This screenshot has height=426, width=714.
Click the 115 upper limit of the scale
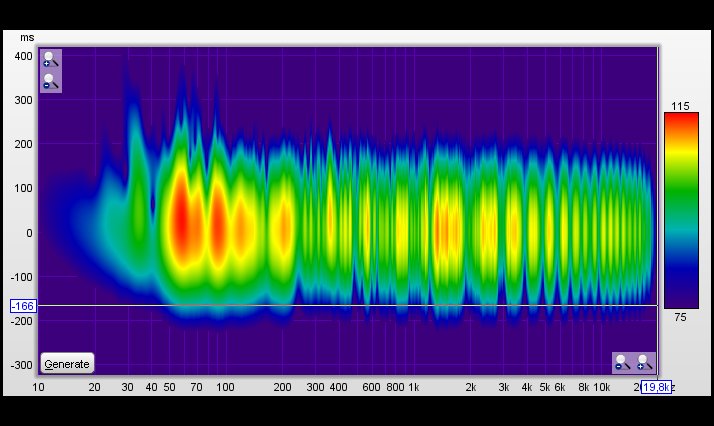pos(681,106)
